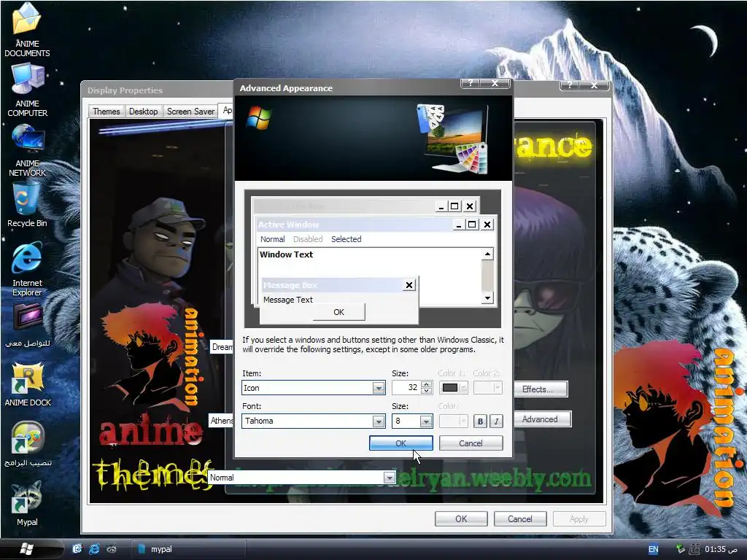Click preview scrollbar down arrow
This screenshot has height=560, width=747.
pos(487,298)
